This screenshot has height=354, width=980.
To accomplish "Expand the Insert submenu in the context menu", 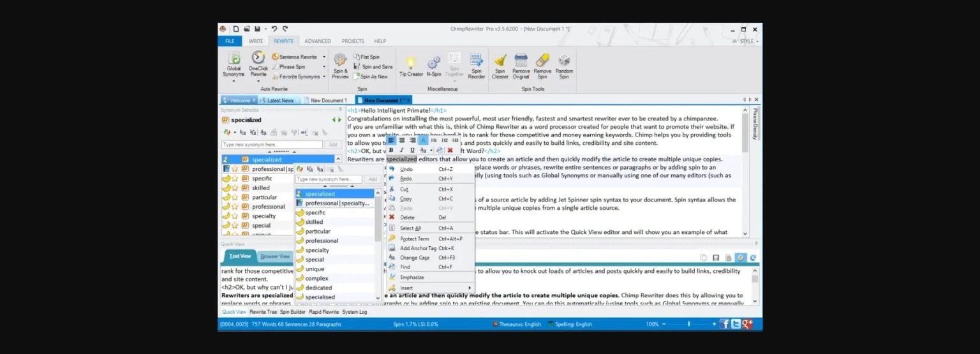I will click(x=470, y=288).
